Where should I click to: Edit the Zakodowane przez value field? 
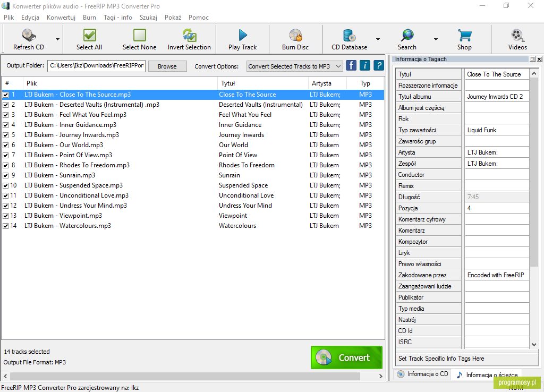497,275
